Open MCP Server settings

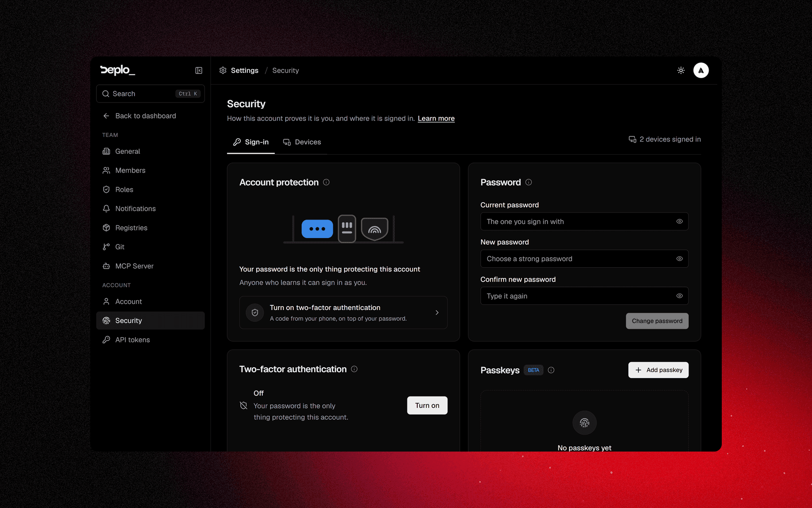coord(150,266)
